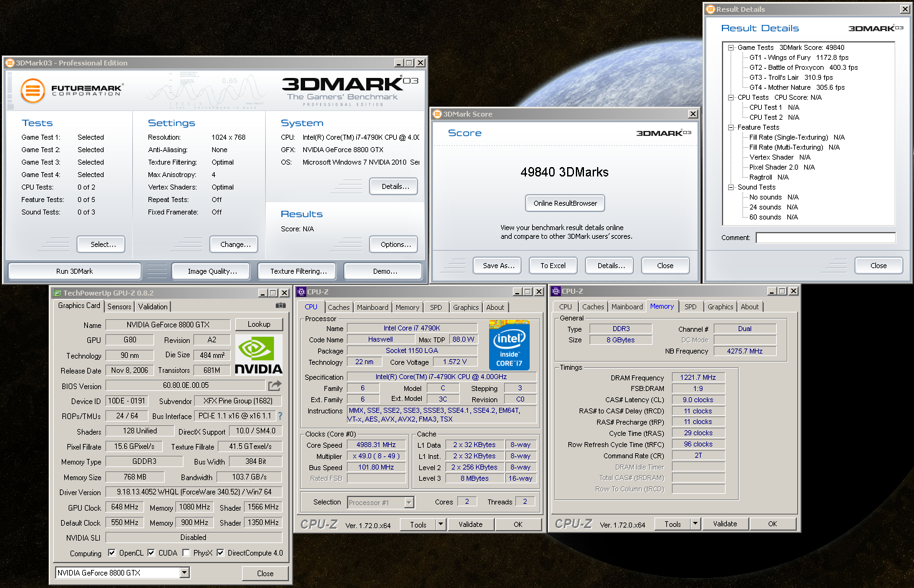Open the GPU selection dropdown in GPU-Z
The image size is (914, 588).
pos(185,572)
